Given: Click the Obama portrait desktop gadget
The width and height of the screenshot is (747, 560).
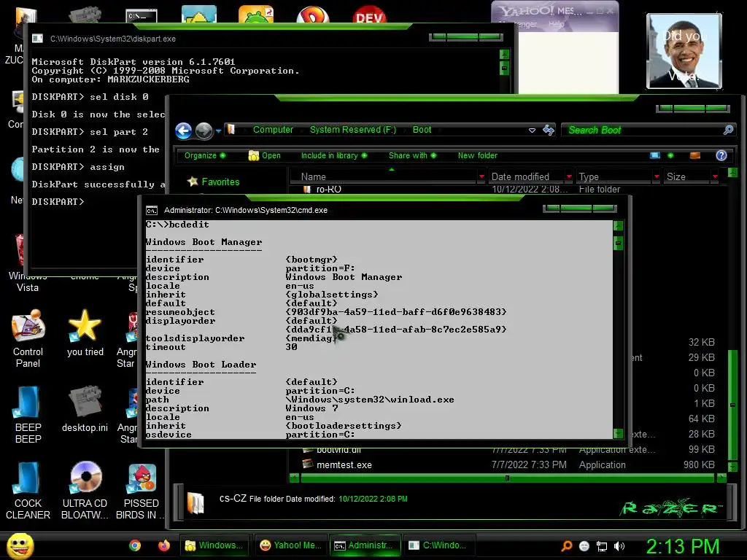Looking at the screenshot, I should pyautogui.click(x=684, y=51).
